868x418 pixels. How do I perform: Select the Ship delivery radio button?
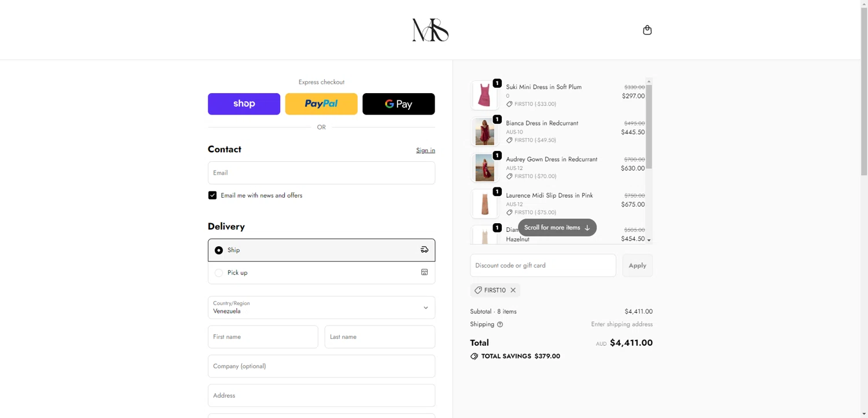[x=219, y=250]
